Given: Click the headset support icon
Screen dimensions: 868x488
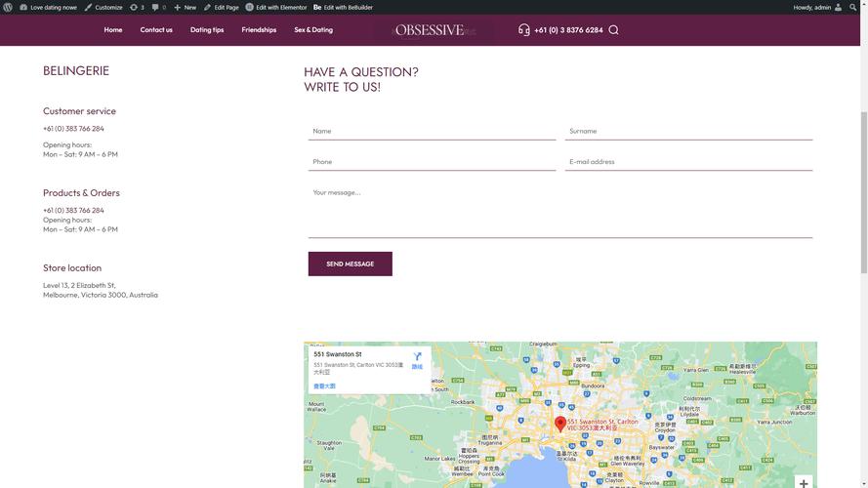Looking at the screenshot, I should click(x=523, y=30).
